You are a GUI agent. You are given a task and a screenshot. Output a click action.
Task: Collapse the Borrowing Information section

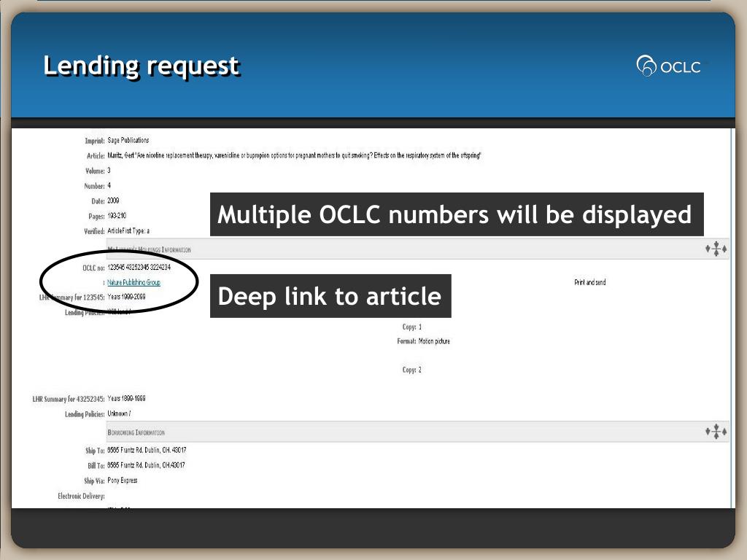point(716,432)
